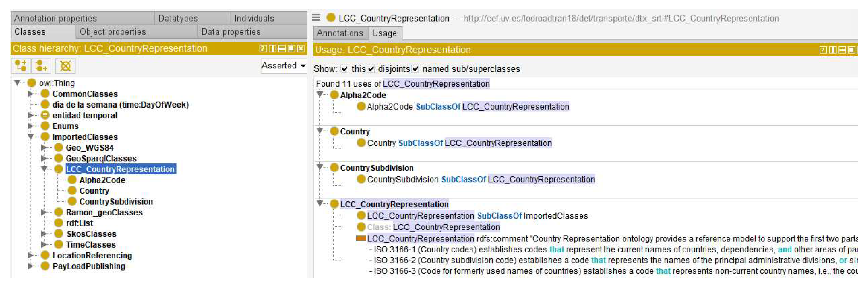Image resolution: width=868 pixels, height=288 pixels.
Task: Click the split vertically icon in Class hierarchy header
Action: [x=272, y=49]
